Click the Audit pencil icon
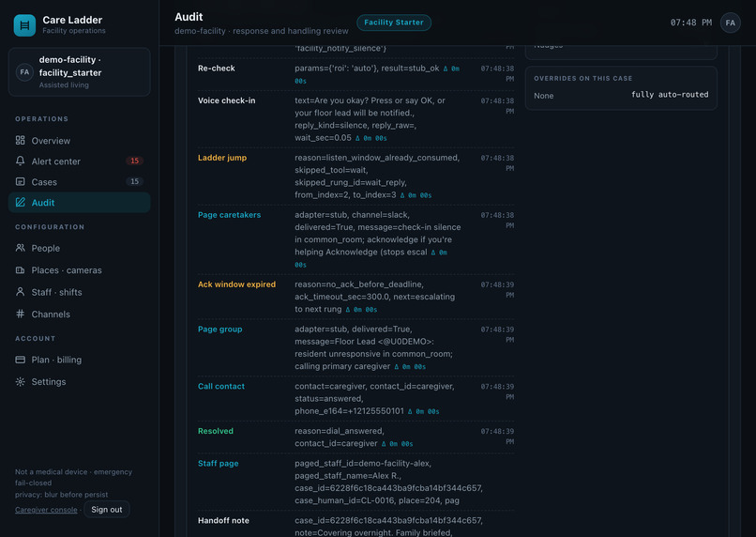 pyautogui.click(x=21, y=203)
